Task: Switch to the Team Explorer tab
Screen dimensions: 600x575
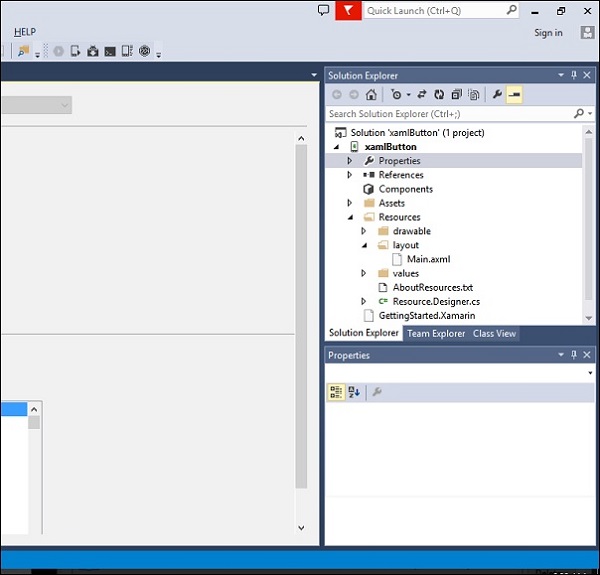Action: (436, 333)
